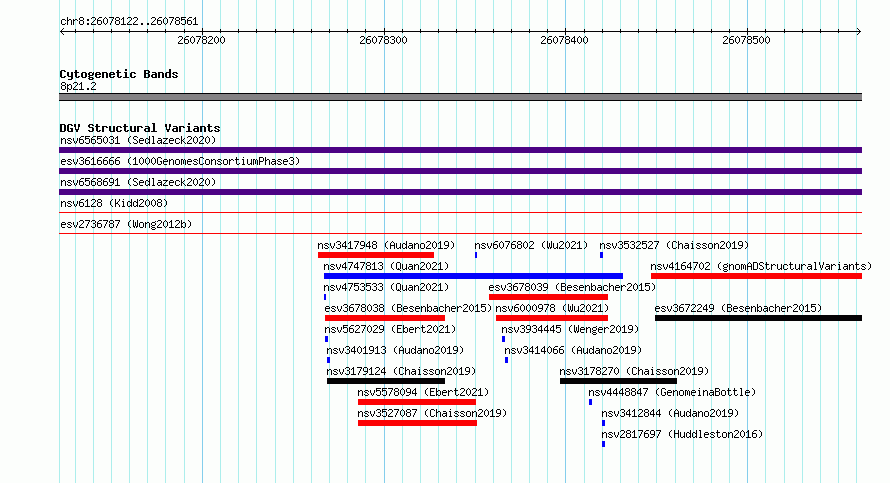This screenshot has height=483, width=890.
Task: Open variant label esv2736787 (Wong2012b)
Action: [126, 224]
